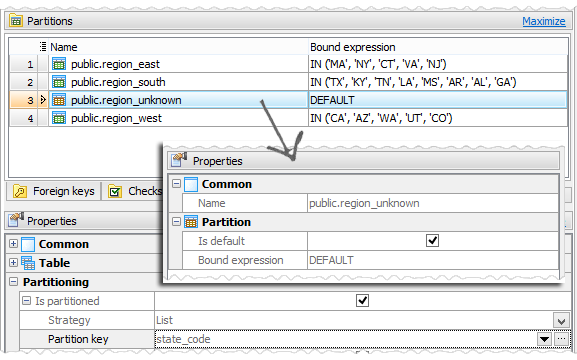The width and height of the screenshot is (577, 360).
Task: Click the table icon for public.region_east
Action: coord(59,64)
